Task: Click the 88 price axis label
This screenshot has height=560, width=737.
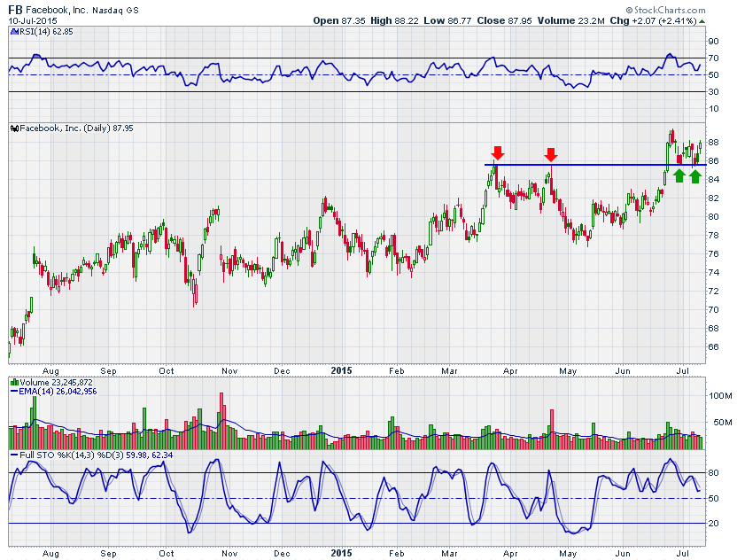Action: [x=713, y=142]
